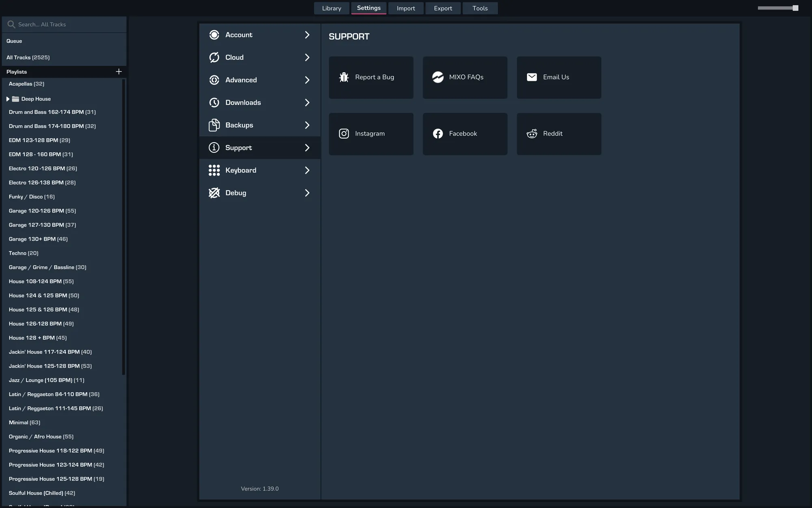
Task: Click the Search All Tracks field
Action: point(65,24)
